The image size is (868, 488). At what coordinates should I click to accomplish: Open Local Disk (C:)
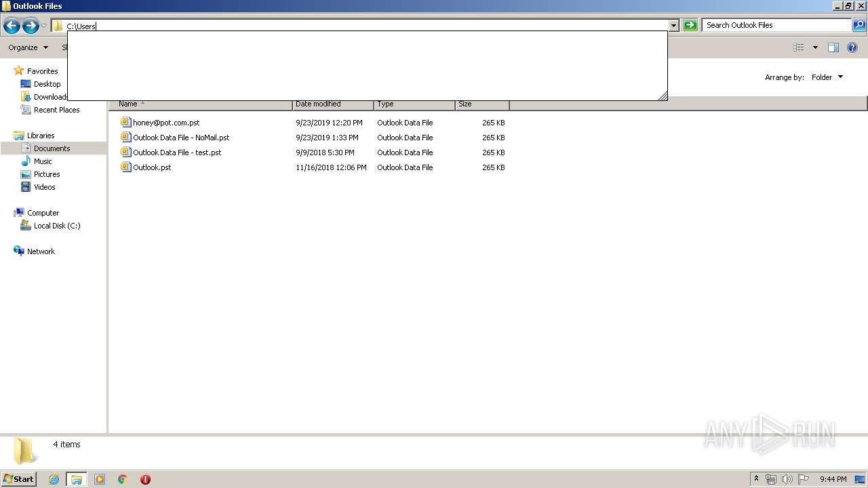57,226
